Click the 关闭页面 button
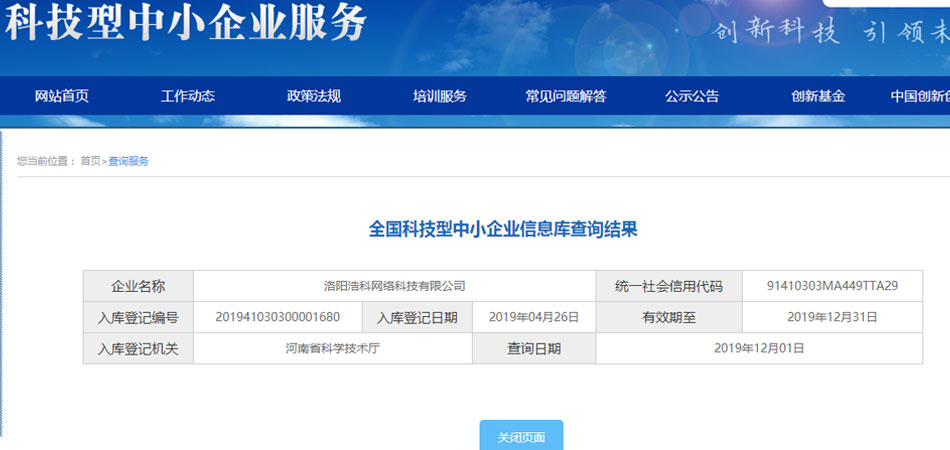The height and width of the screenshot is (450, 950). (521, 436)
